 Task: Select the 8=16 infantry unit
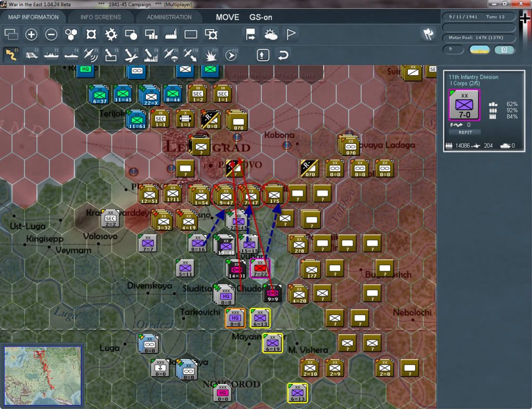click(197, 243)
